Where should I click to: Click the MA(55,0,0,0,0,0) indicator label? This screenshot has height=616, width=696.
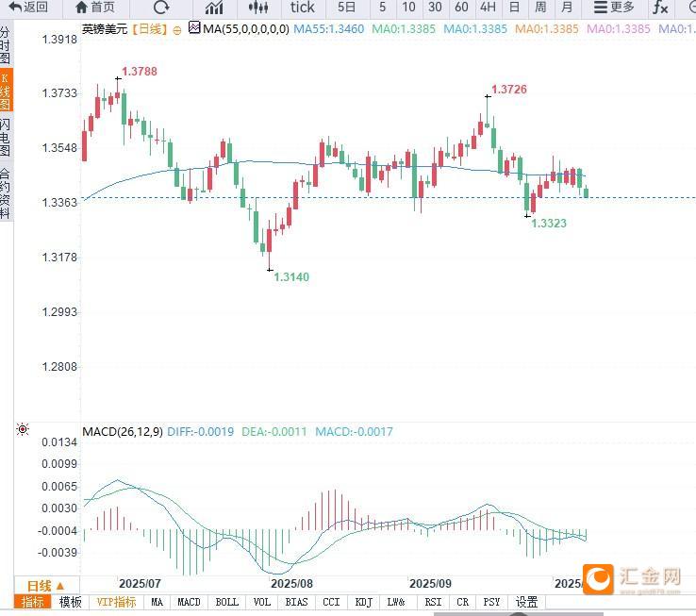(246, 29)
